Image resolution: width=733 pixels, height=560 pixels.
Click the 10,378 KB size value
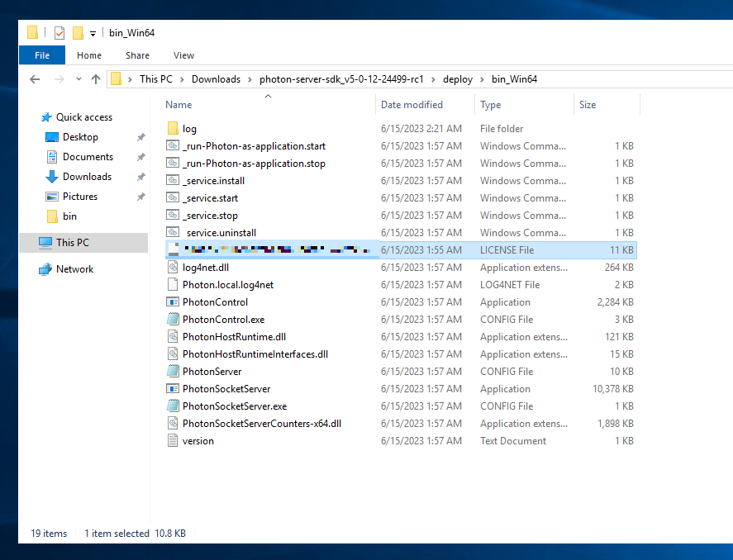pos(613,388)
